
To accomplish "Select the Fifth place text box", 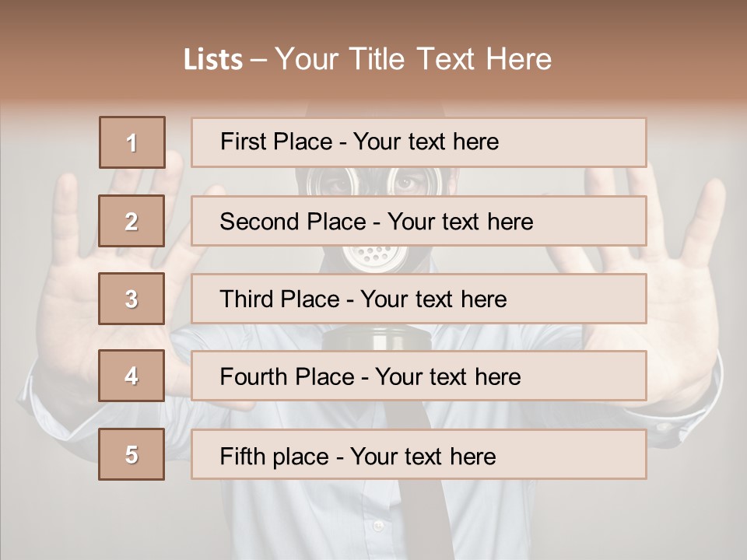I will pos(419,454).
